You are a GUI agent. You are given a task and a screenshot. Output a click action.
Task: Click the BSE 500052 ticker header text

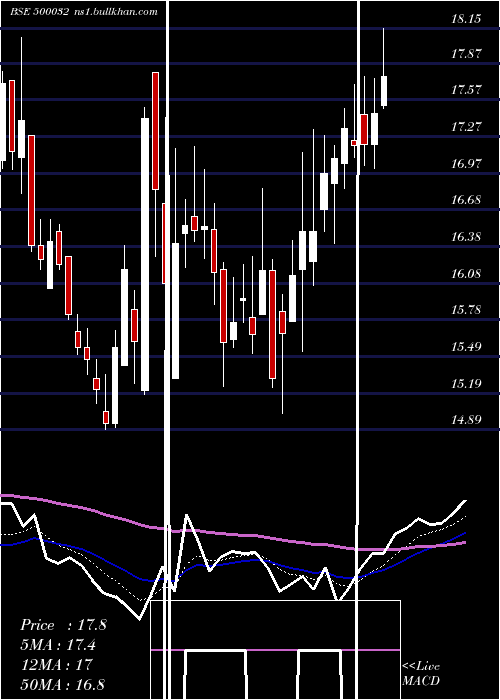point(40,12)
